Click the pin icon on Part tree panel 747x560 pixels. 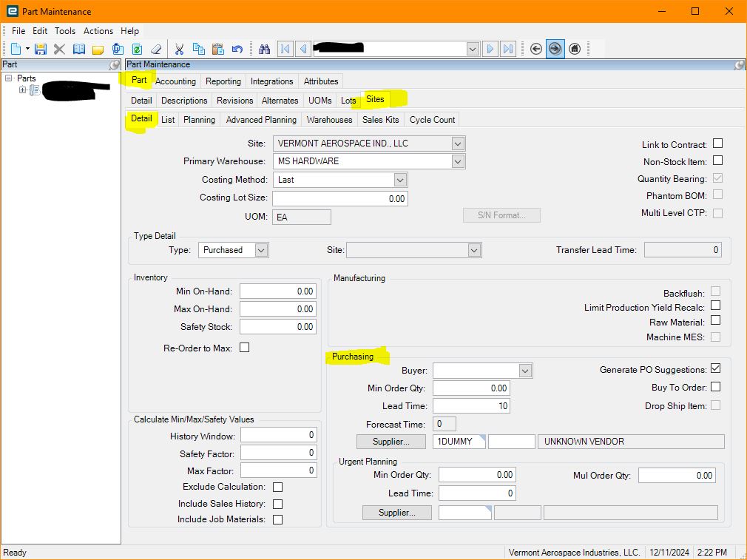[x=115, y=65]
